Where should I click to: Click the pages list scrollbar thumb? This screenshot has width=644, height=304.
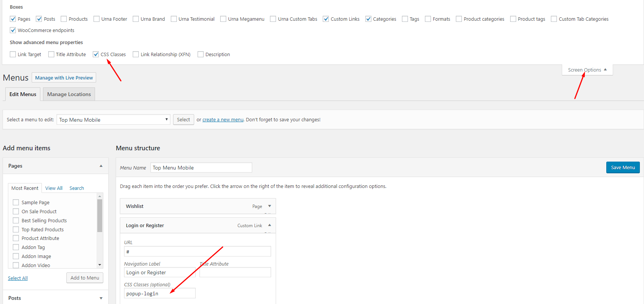point(100,215)
